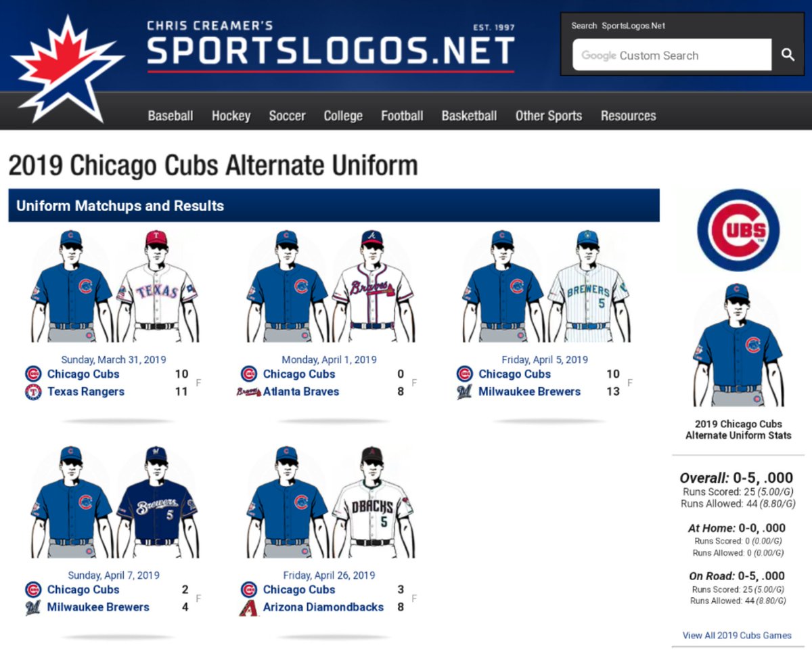Click the On Road: 0-5, .000 stat
Screen dimensions: 812x656
pos(737,576)
